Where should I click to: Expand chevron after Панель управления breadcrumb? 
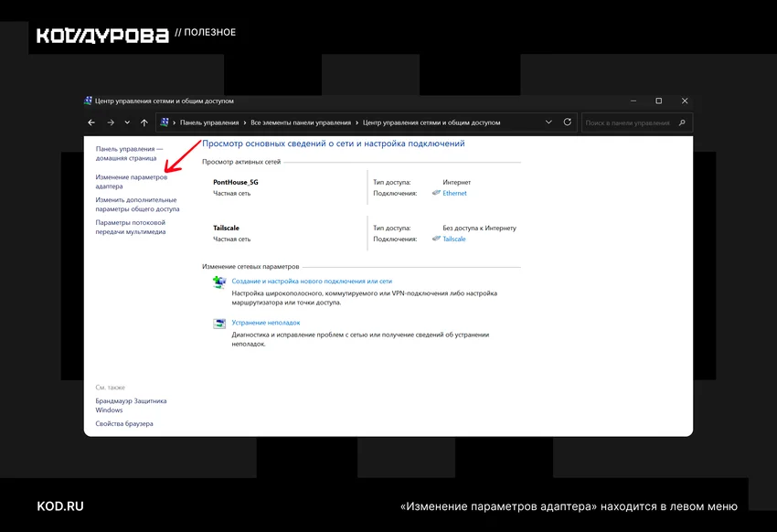tap(245, 122)
